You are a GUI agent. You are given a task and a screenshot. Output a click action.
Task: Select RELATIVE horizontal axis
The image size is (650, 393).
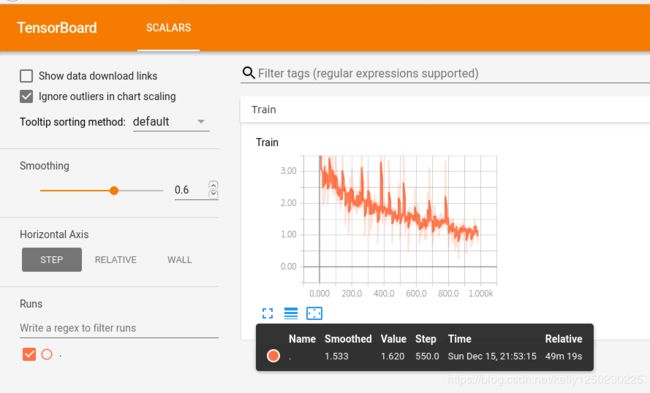tap(116, 260)
